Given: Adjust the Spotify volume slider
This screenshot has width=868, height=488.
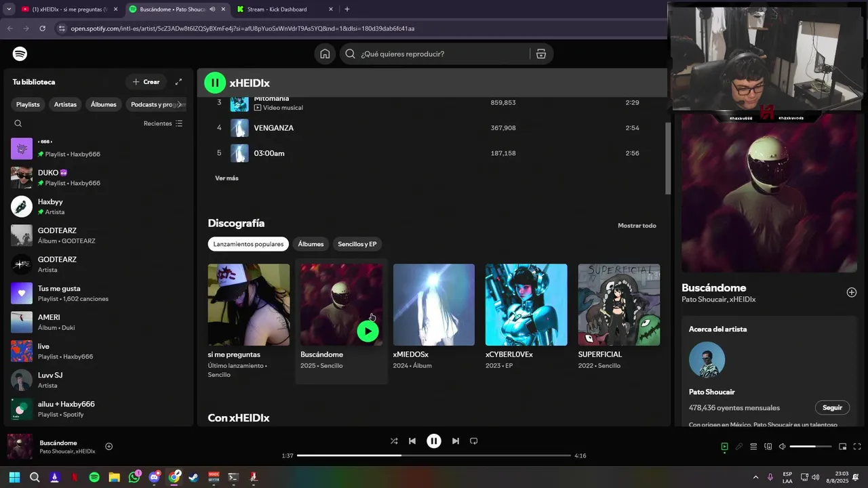Looking at the screenshot, I should 810,447.
